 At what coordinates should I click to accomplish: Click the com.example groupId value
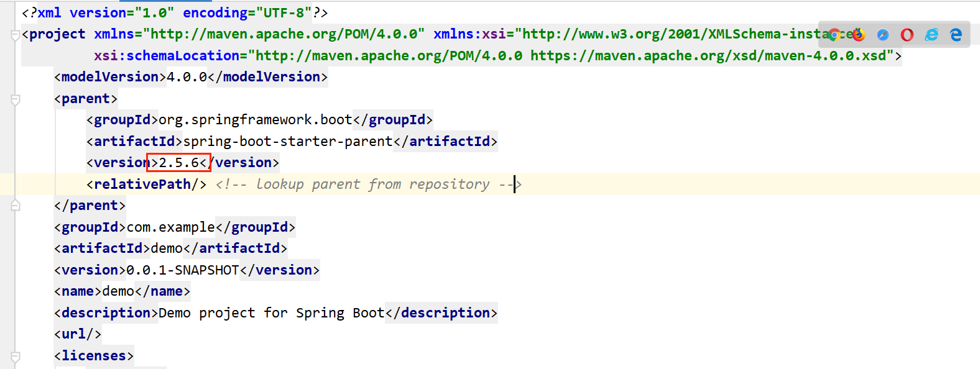(x=171, y=227)
